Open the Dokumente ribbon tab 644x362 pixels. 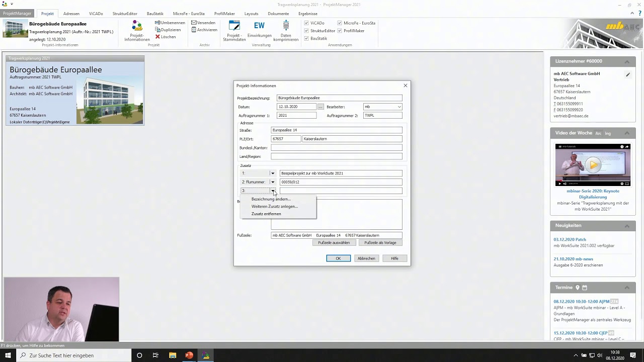pos(278,14)
